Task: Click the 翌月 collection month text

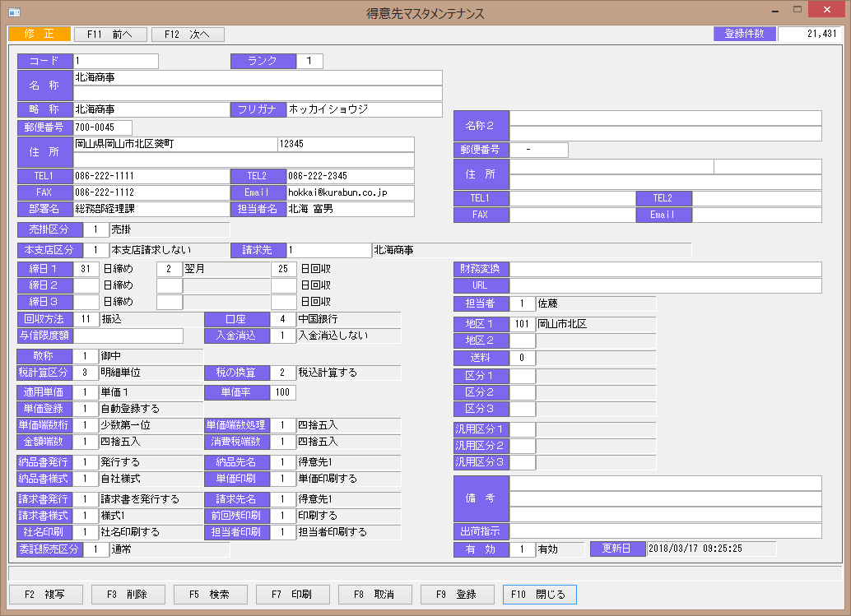Action: (194, 269)
